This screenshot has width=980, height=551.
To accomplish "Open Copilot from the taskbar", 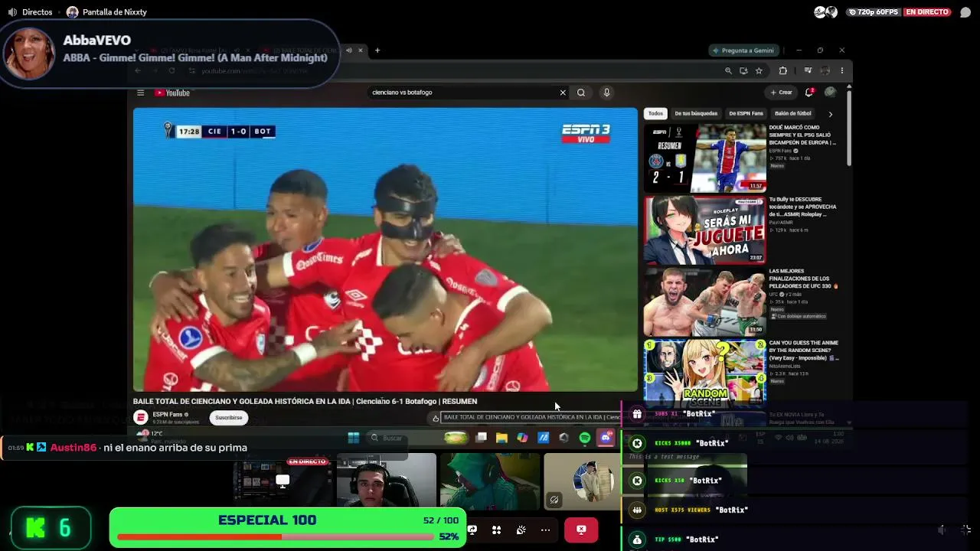I will (522, 438).
